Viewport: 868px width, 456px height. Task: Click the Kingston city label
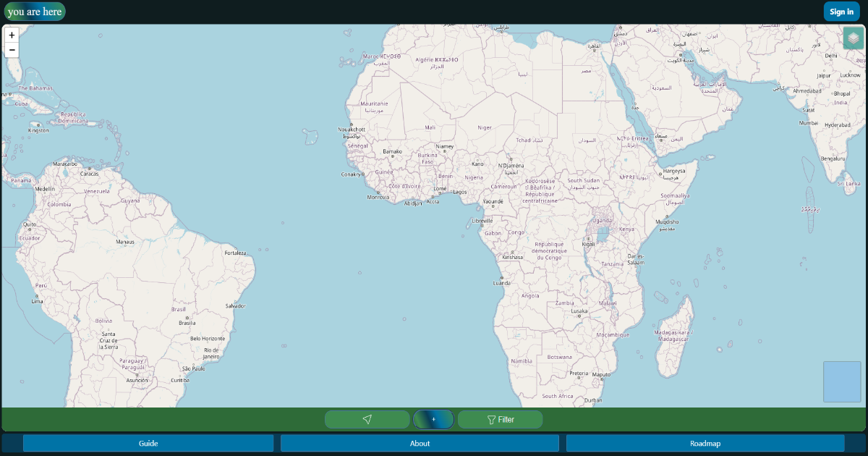point(38,131)
